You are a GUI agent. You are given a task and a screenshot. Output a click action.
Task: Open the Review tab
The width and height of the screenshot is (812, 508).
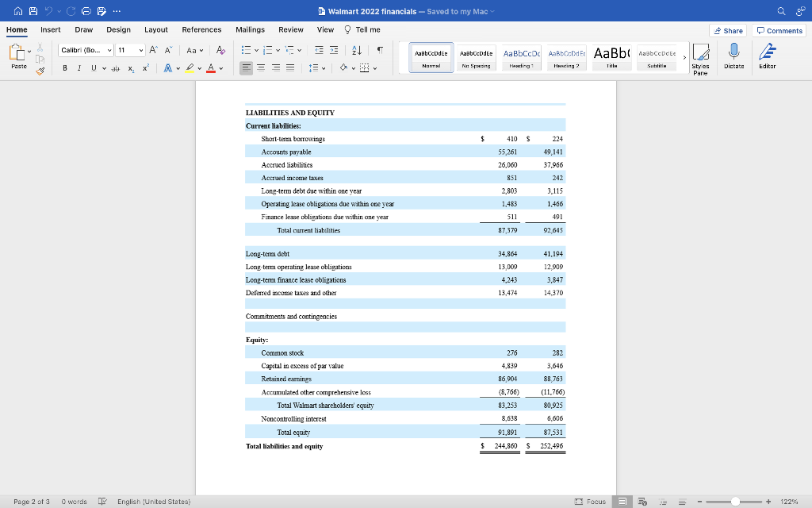pos(290,29)
